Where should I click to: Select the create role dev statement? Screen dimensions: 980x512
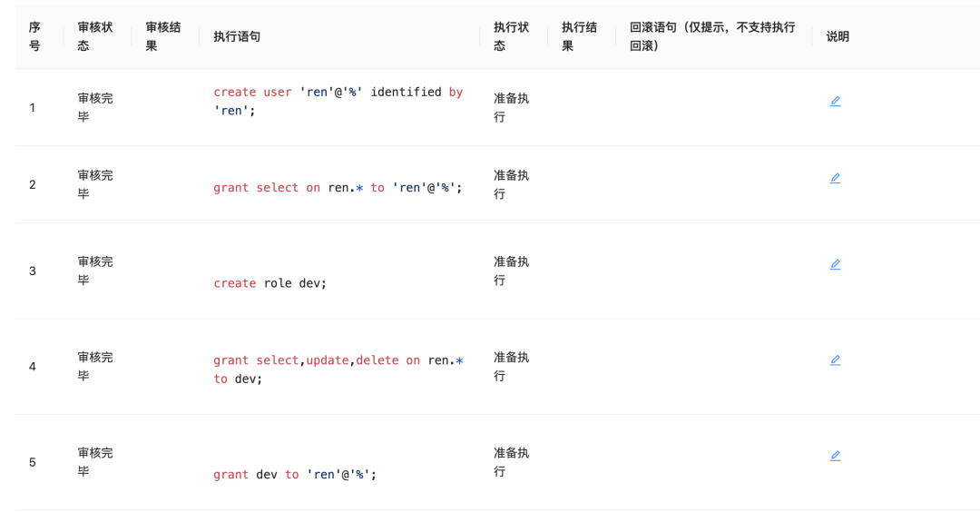coord(269,283)
